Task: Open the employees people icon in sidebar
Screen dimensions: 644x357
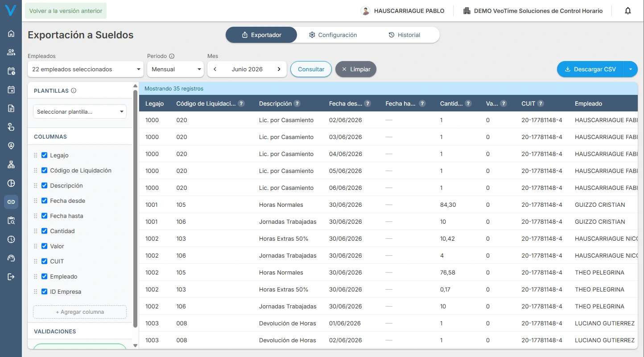Action: pyautogui.click(x=11, y=52)
